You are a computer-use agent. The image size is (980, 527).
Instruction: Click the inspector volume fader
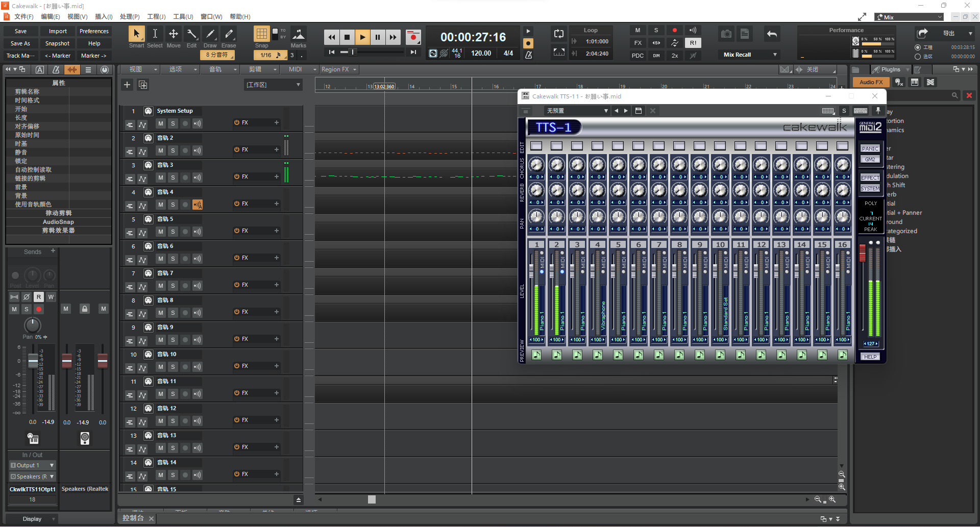point(33,361)
